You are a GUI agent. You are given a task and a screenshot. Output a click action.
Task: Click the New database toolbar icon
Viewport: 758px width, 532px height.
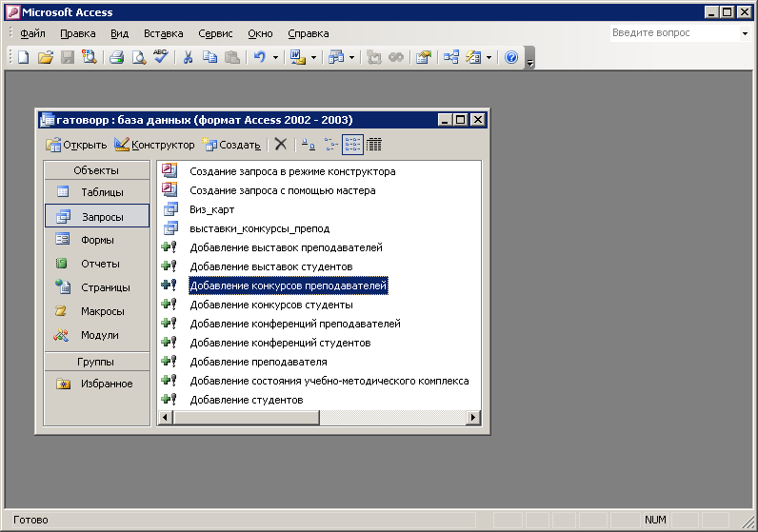[x=23, y=57]
